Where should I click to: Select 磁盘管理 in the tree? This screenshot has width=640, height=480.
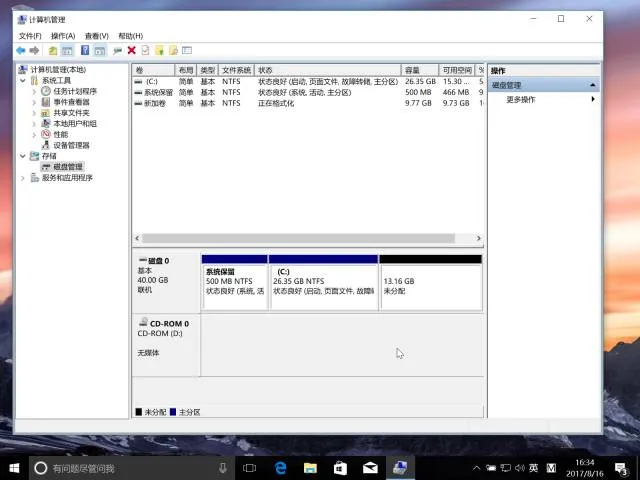click(68, 167)
